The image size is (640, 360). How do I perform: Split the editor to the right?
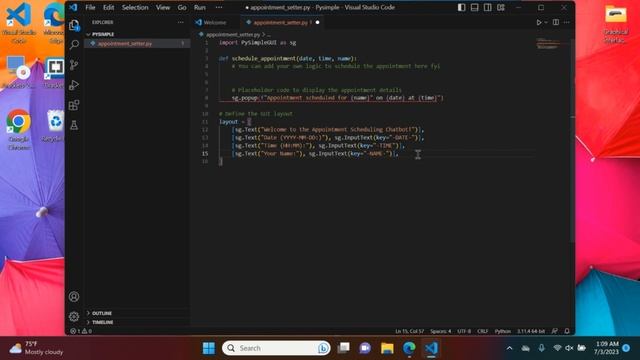point(556,22)
